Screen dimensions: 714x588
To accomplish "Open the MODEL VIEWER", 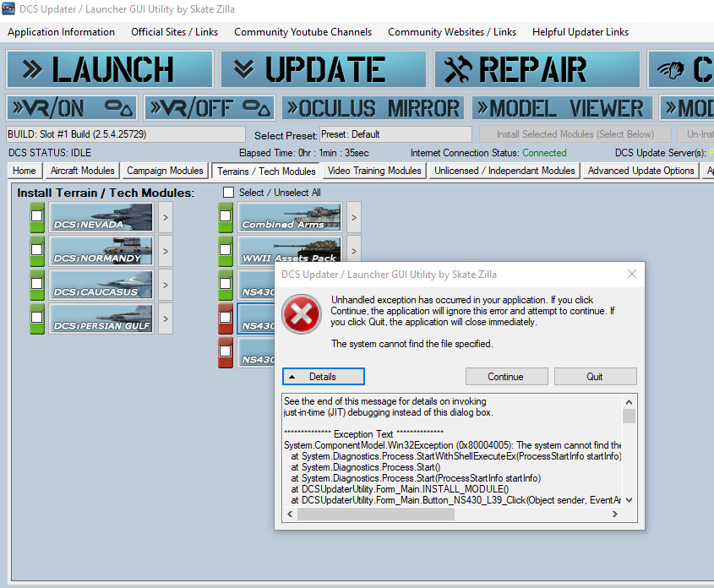I will pos(563,108).
